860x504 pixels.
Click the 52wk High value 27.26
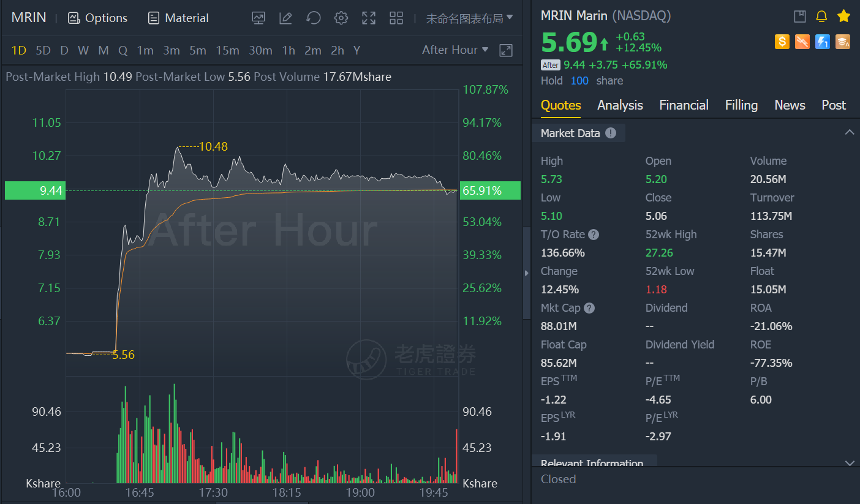point(659,253)
